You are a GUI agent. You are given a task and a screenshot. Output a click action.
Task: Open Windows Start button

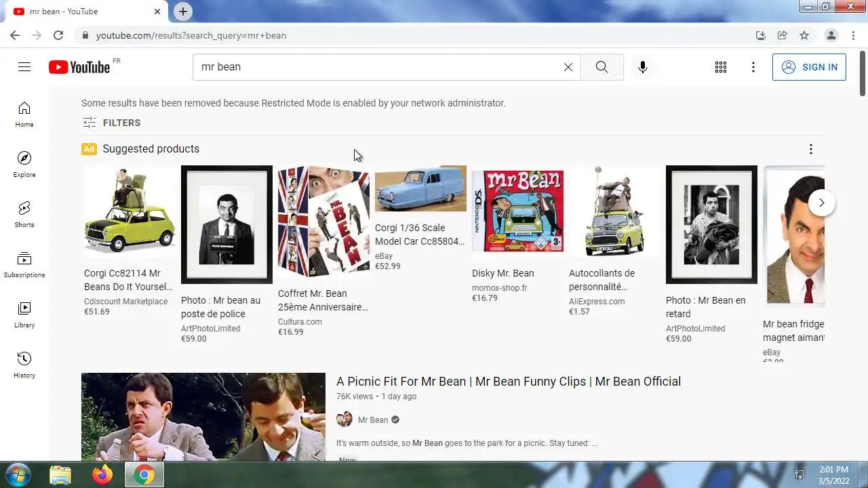pyautogui.click(x=18, y=474)
